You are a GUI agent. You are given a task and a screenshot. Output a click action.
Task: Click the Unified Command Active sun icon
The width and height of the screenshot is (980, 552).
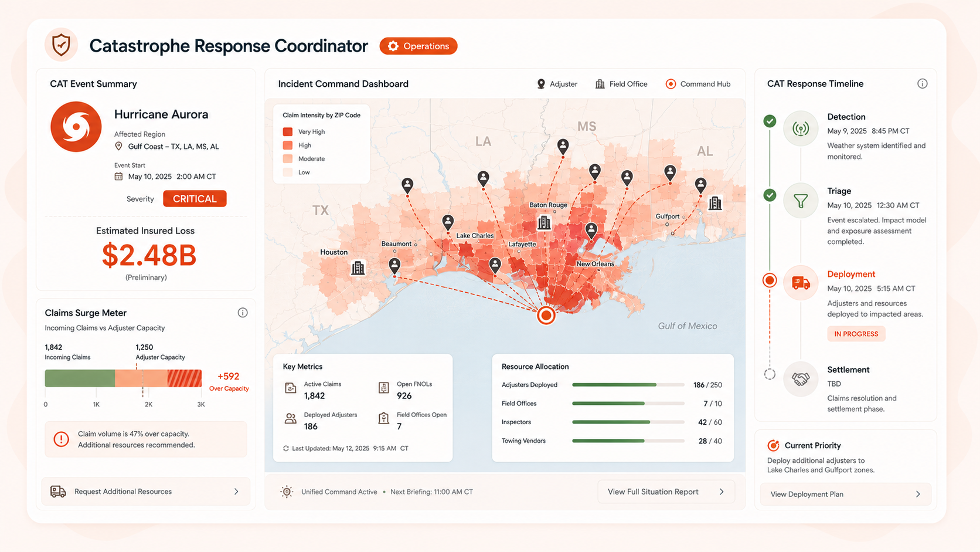pyautogui.click(x=287, y=492)
